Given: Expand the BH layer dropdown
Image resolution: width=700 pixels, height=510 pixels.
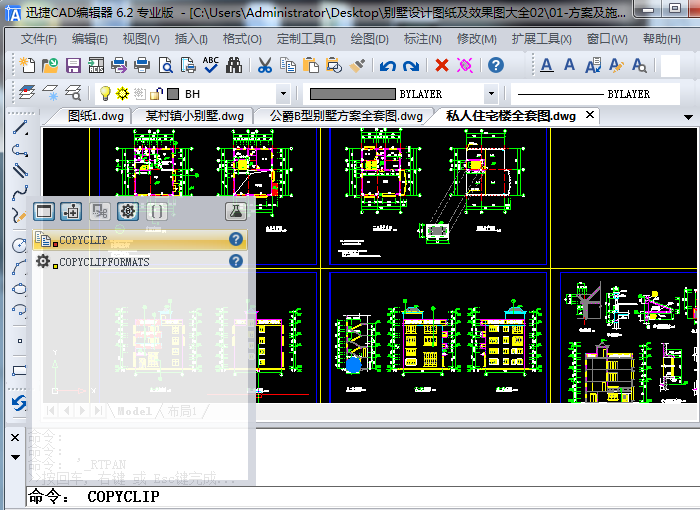Looking at the screenshot, I should pyautogui.click(x=283, y=94).
